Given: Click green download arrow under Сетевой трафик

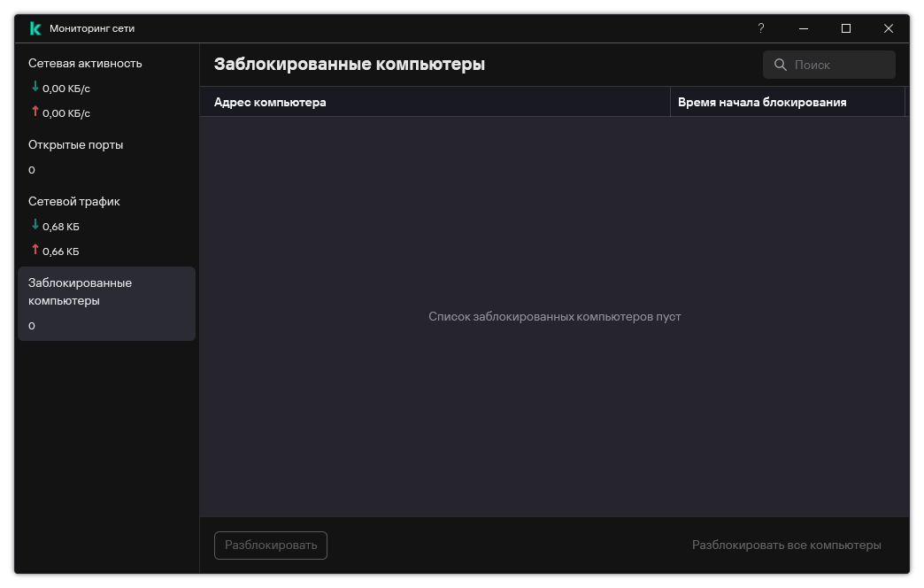Looking at the screenshot, I should 35,225.
